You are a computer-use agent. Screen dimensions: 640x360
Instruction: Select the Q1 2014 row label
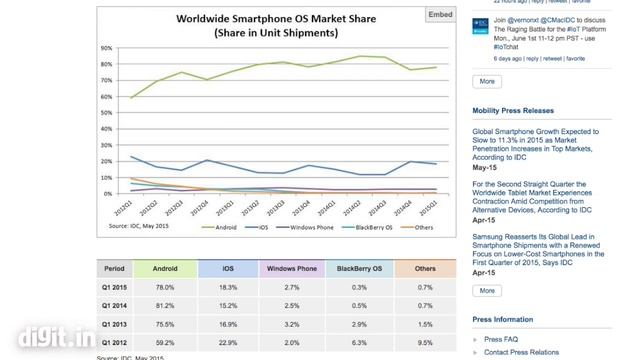point(114,306)
